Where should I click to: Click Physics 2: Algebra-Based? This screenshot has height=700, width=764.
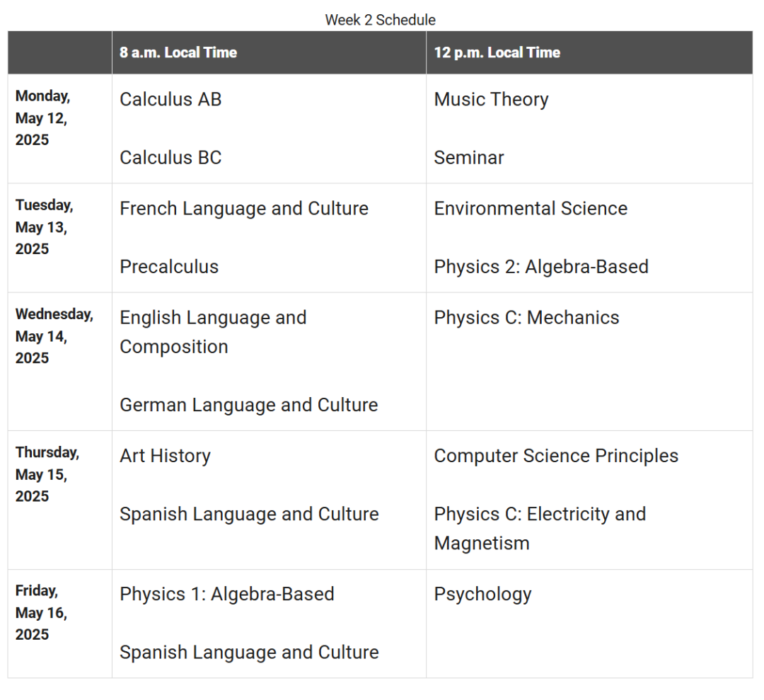click(541, 268)
